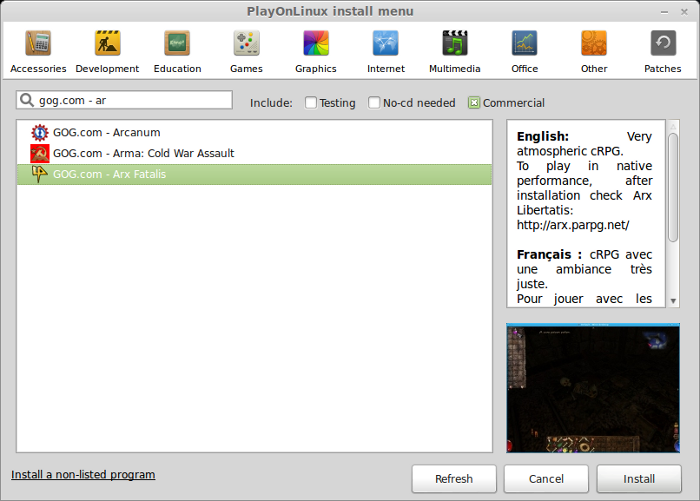Uncheck the Commercial checkbox
The height and width of the screenshot is (501, 700).
474,103
